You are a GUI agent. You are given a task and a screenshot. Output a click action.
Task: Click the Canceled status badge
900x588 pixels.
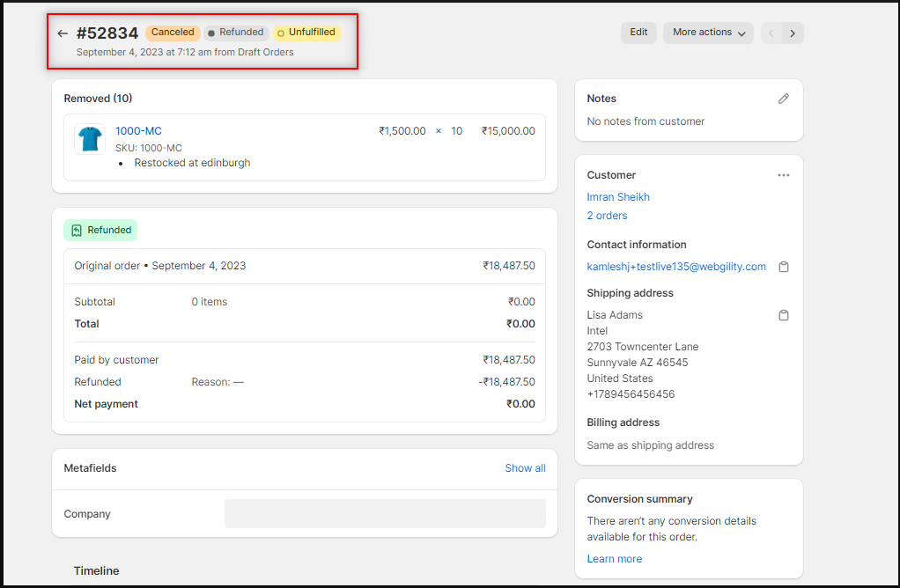coord(173,33)
